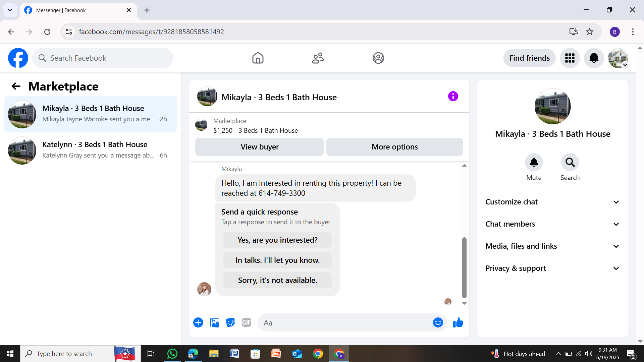Open the emoji picker in message box
This screenshot has width=644, height=362.
click(438, 322)
